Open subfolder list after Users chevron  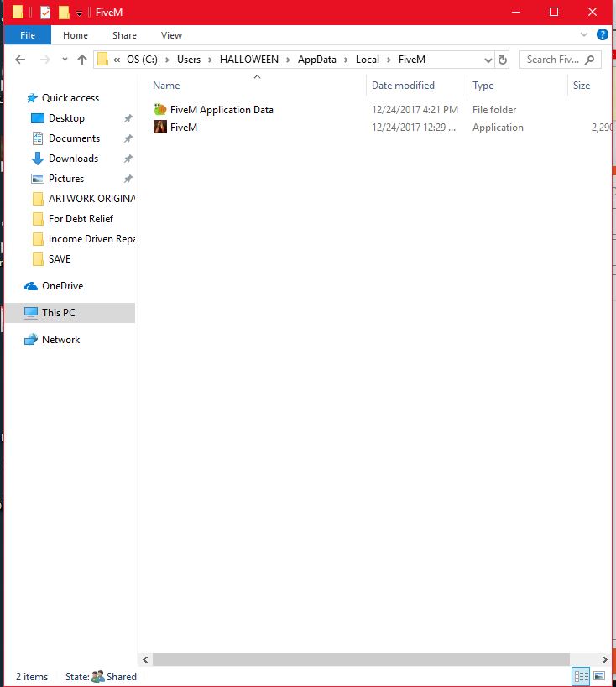210,60
